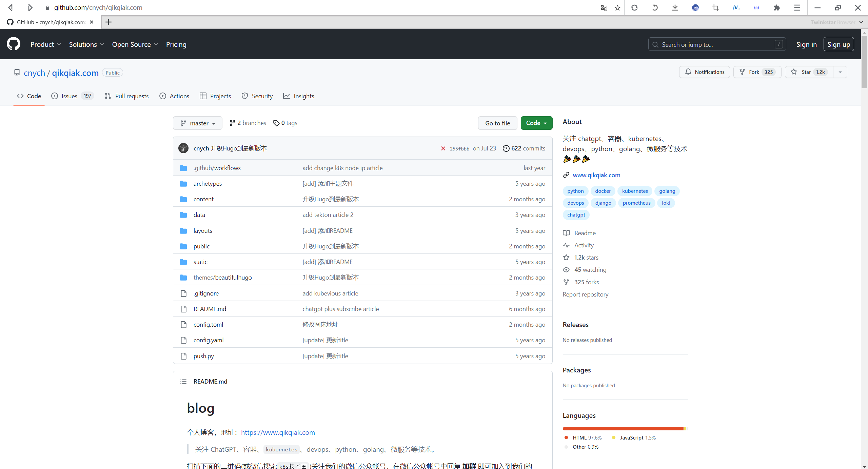Open the Projects tab
The height and width of the screenshot is (469, 868).
pos(215,96)
